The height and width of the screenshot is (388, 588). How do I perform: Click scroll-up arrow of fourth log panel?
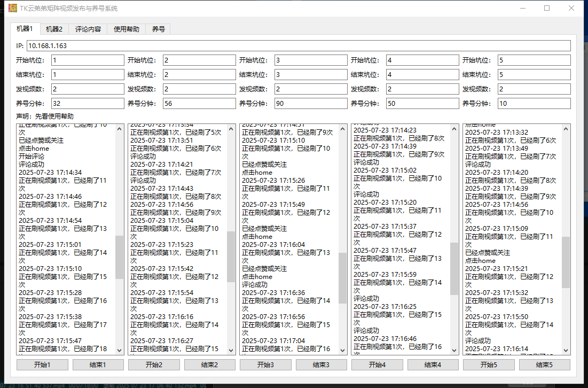coord(454,129)
